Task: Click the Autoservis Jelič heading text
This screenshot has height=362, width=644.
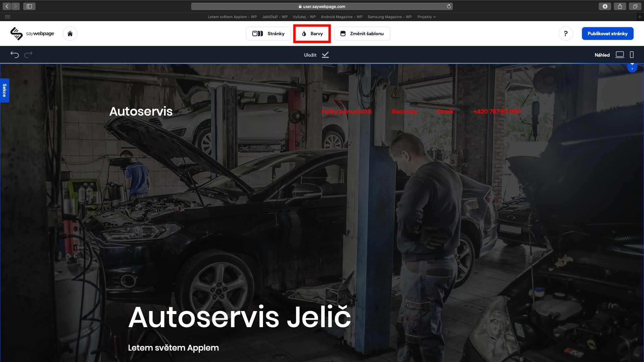Action: pos(239,317)
